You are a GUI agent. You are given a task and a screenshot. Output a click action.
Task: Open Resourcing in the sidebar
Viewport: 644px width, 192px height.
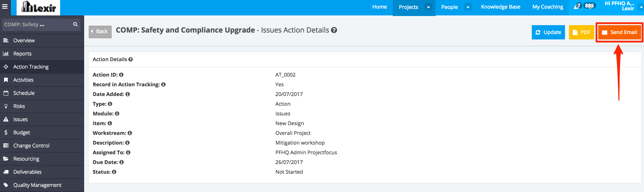[42, 159]
